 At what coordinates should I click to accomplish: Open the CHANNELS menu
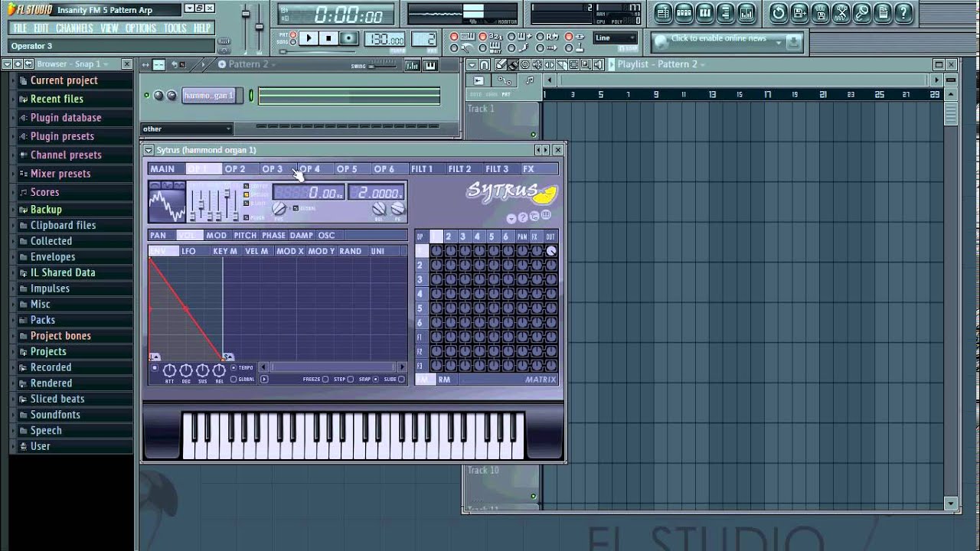tap(74, 28)
